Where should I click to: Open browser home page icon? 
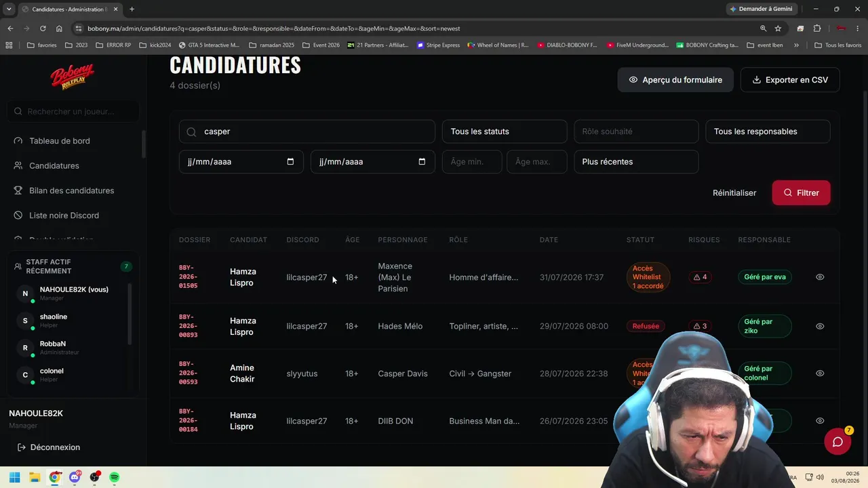59,28
